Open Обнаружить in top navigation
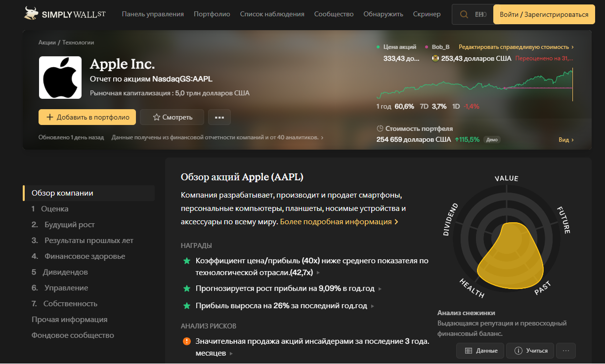This screenshot has width=605, height=364. [x=384, y=14]
